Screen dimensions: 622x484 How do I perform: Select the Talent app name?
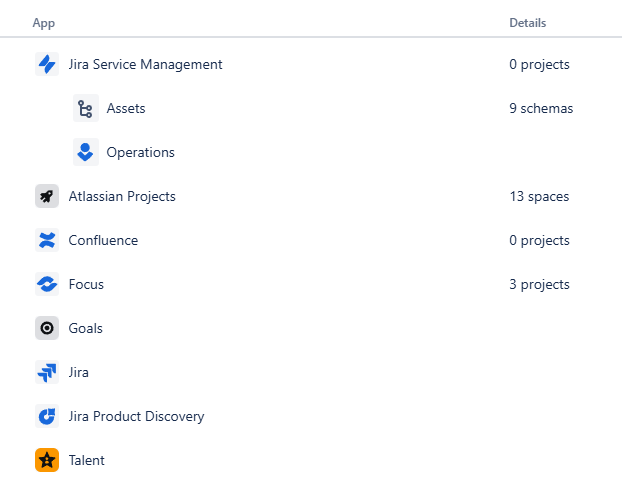click(x=86, y=461)
